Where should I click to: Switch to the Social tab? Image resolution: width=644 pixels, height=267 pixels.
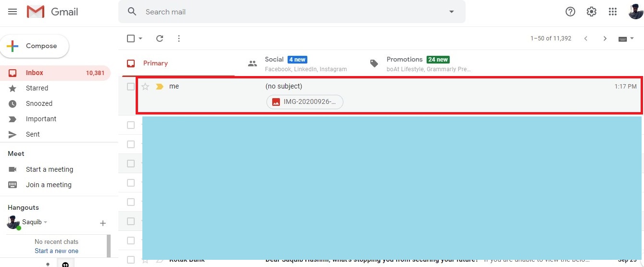tap(274, 63)
